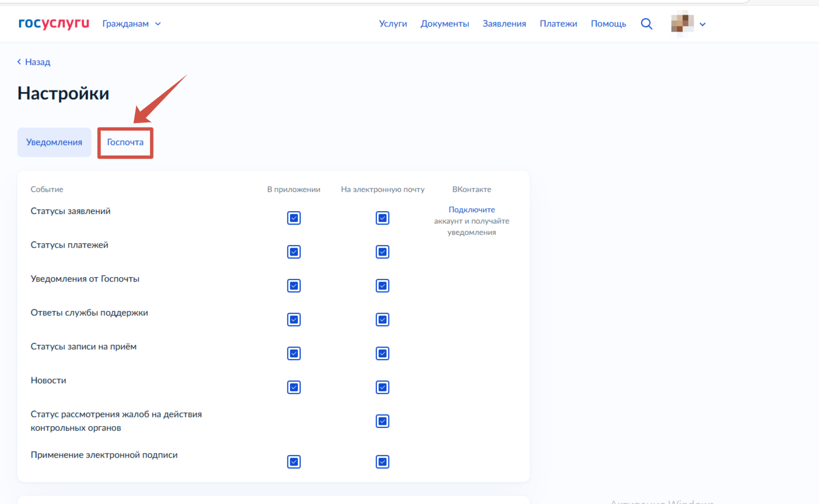This screenshot has height=504, width=819.
Task: Click the Госуслуги logo
Action: click(x=54, y=24)
